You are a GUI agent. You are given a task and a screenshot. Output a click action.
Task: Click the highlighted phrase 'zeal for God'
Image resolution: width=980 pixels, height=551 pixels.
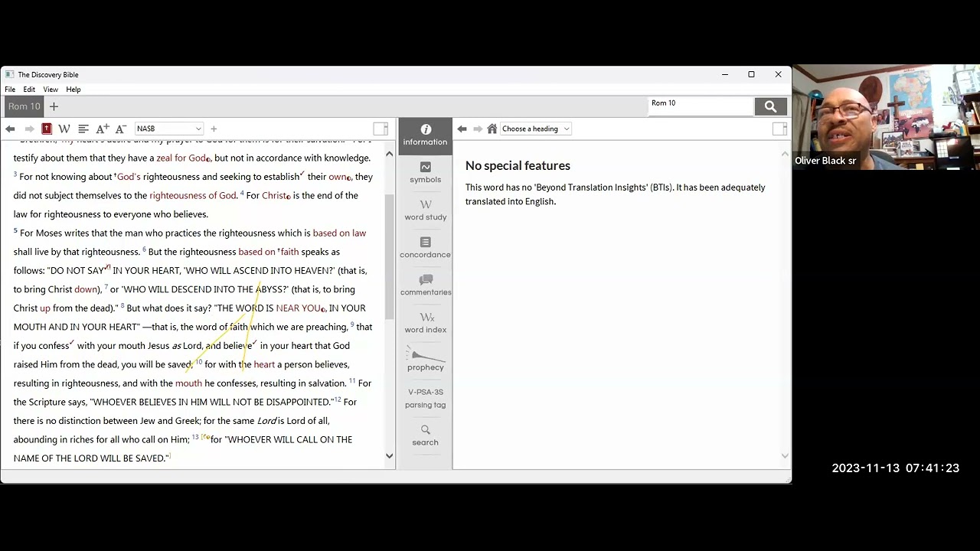point(181,158)
